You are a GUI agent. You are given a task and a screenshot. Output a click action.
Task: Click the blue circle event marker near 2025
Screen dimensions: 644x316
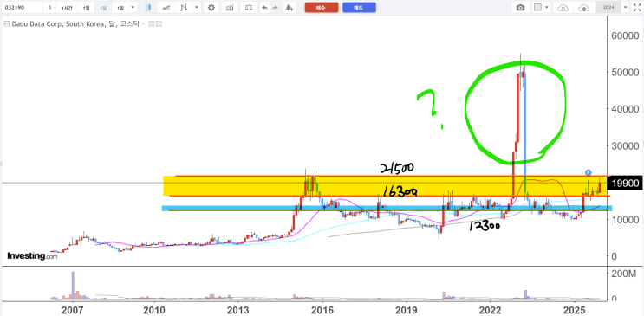click(x=589, y=172)
